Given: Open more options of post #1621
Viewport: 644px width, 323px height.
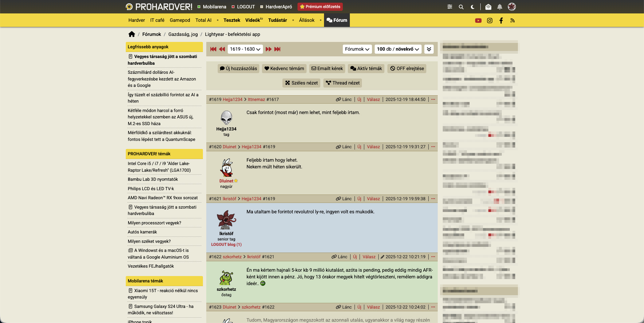Looking at the screenshot, I should [433, 199].
